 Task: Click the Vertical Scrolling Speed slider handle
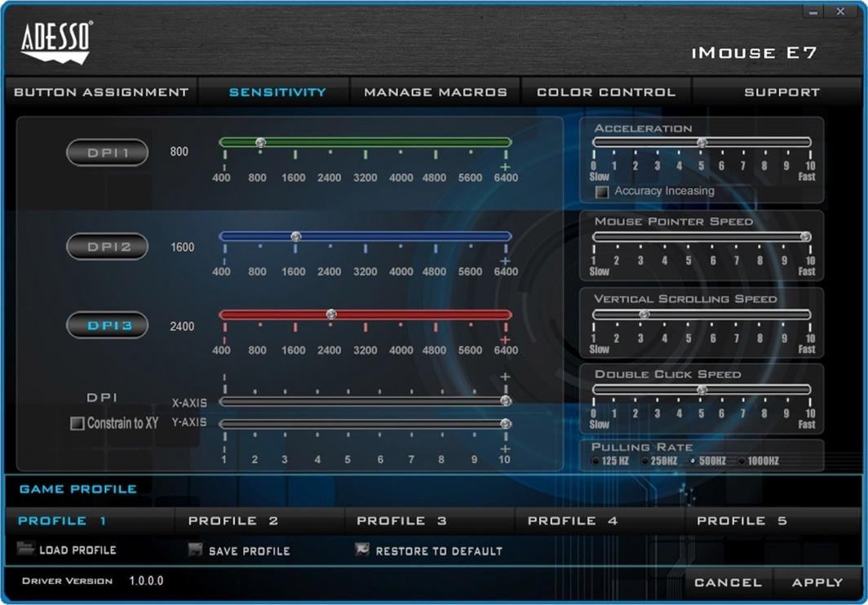(644, 315)
